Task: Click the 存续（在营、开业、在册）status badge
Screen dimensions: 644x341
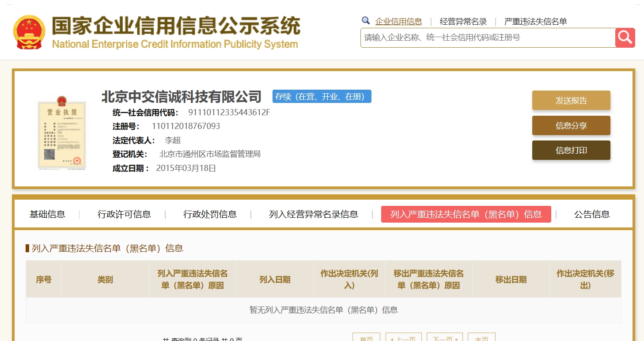Action: tap(322, 96)
